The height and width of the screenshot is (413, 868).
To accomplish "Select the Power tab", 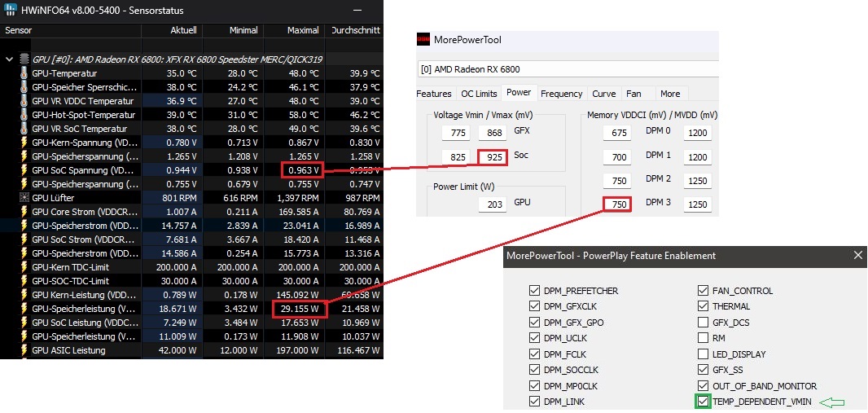I will 519,92.
